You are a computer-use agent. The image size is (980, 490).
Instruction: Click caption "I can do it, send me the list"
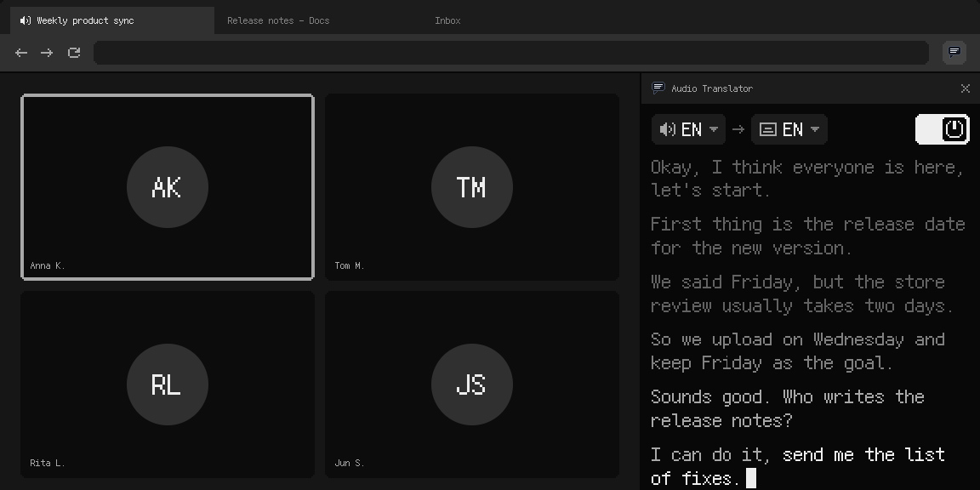tap(797, 466)
